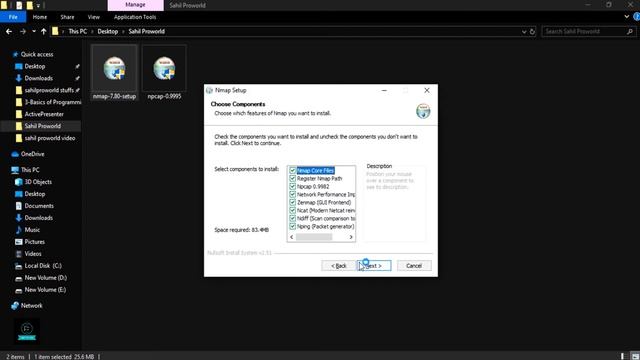Navigate forward with the Forward arrow
This screenshot has width=640, height=360.
click(23, 31)
